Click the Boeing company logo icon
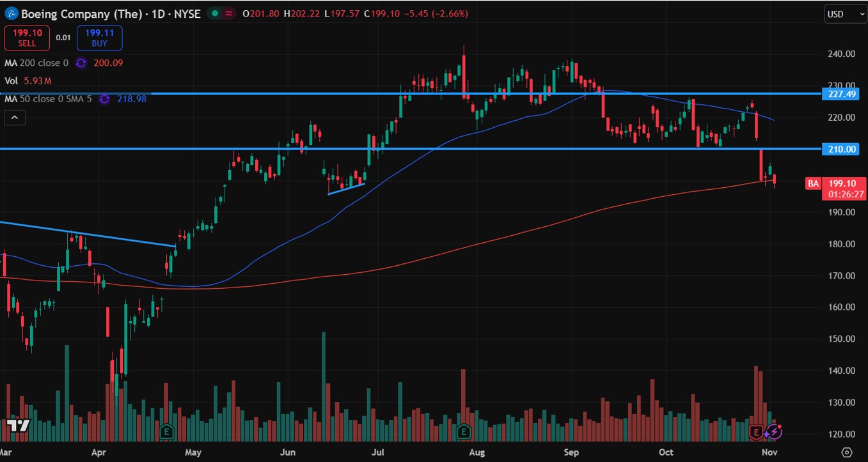Image resolution: width=868 pixels, height=462 pixels. point(10,13)
